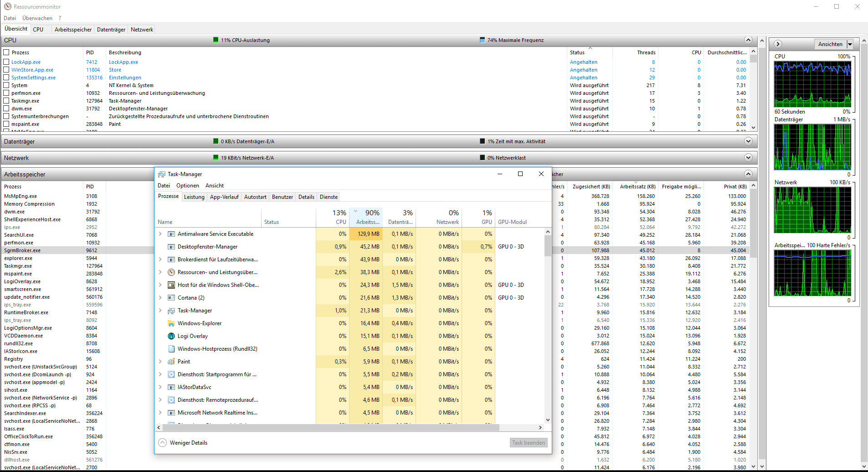Click the Paint palette icon
Image resolution: width=868 pixels, height=472 pixels.
coord(171,362)
